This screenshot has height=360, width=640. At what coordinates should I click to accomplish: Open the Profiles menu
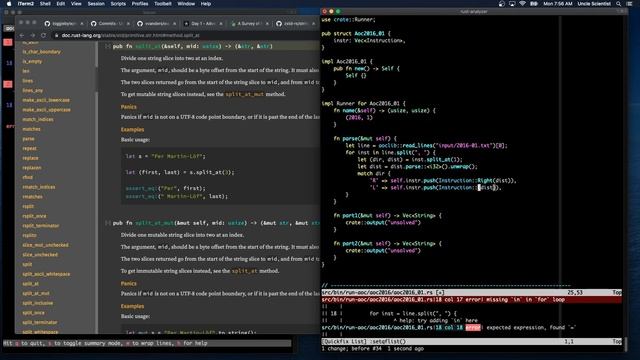pyautogui.click(x=140, y=4)
